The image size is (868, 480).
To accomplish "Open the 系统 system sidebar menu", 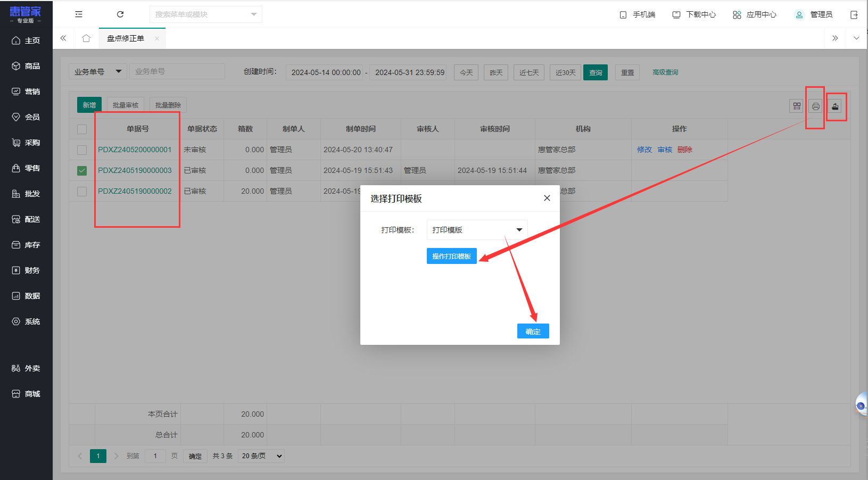I will [26, 321].
